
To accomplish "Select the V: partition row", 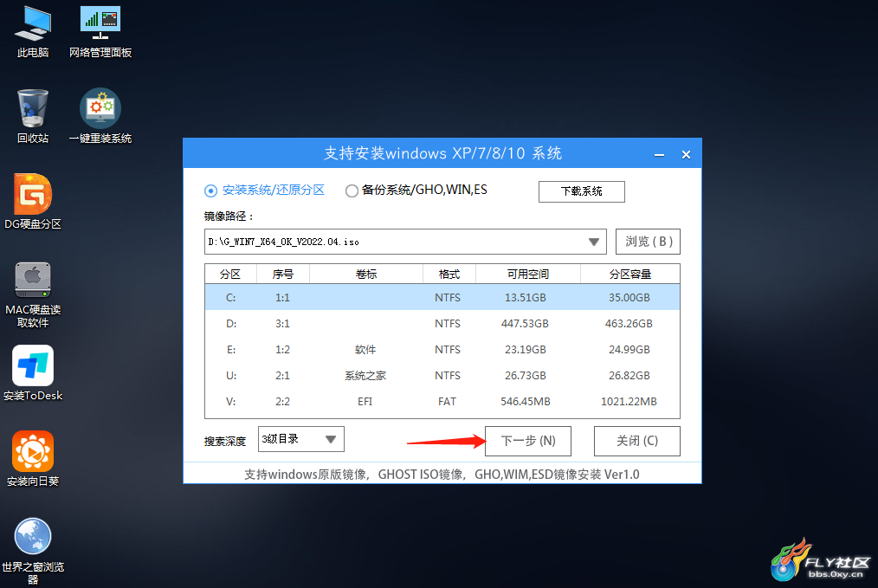I will pos(442,402).
